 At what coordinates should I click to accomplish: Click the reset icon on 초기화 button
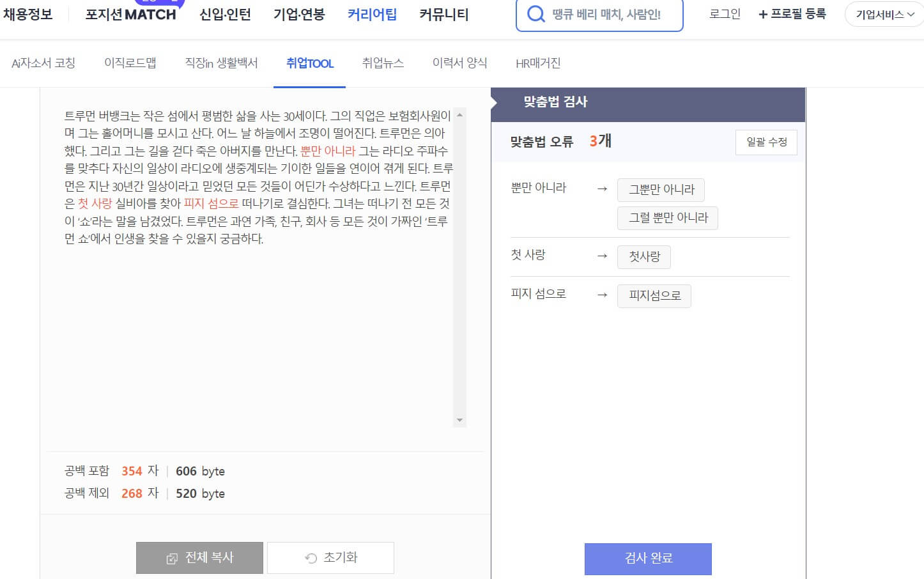click(x=310, y=557)
